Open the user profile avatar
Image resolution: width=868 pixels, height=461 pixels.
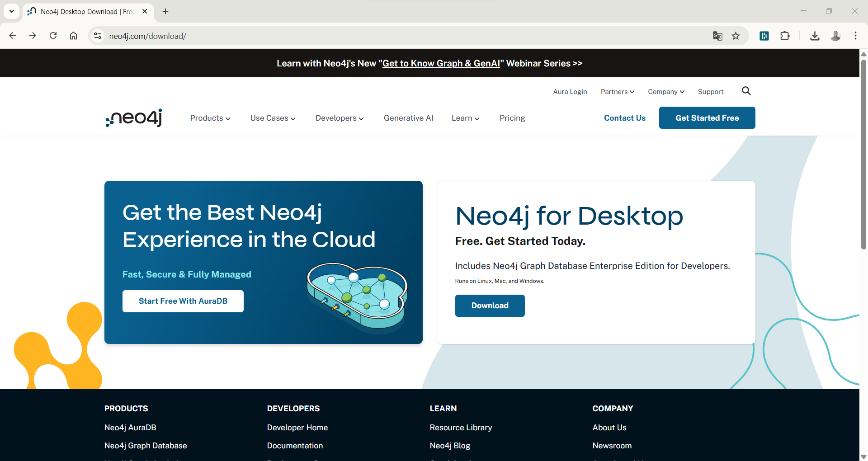coord(835,36)
